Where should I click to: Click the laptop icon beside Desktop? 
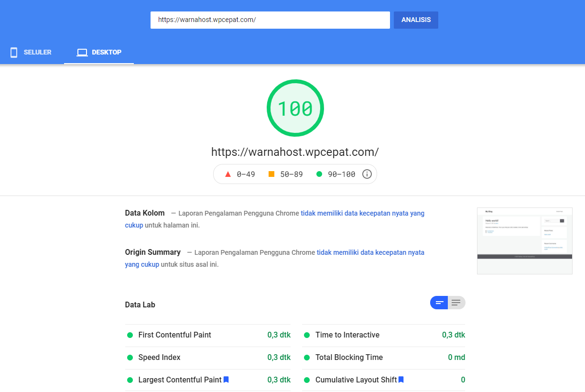(x=82, y=53)
